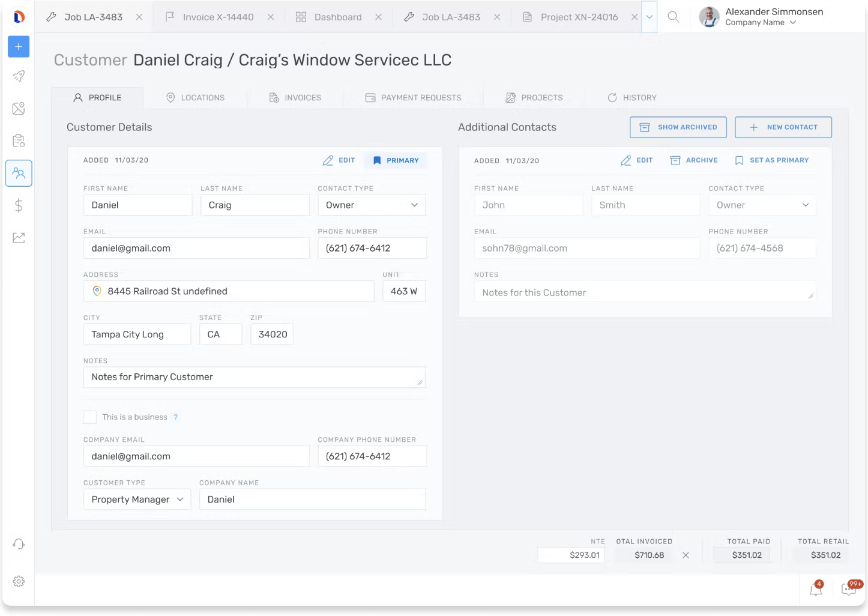868x616 pixels.
Task: Close the Project XN-24016 tab
Action: pyautogui.click(x=634, y=17)
